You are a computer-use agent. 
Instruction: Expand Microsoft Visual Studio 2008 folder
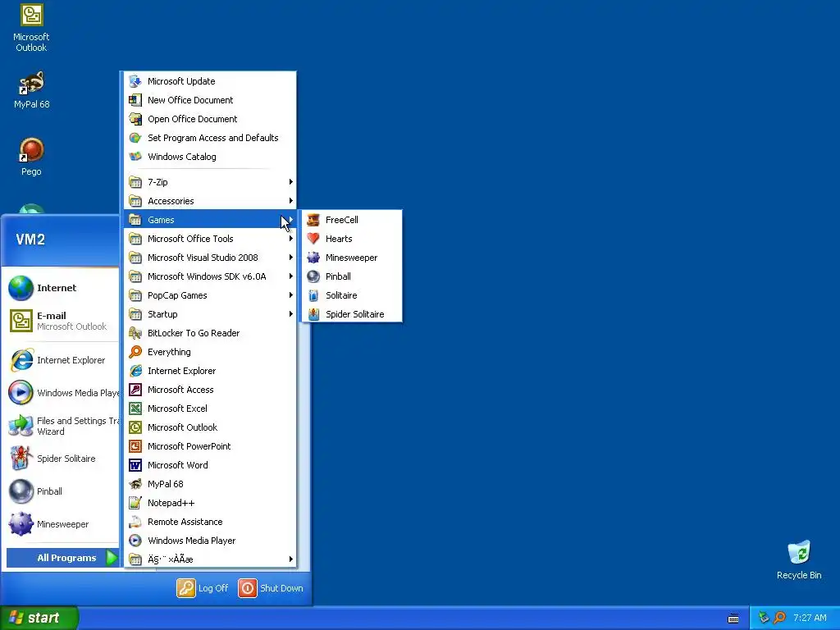pos(210,258)
